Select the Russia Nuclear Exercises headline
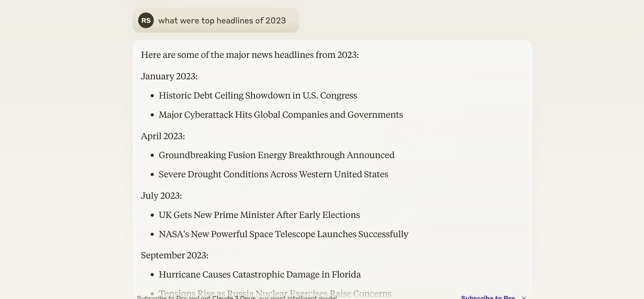 click(x=275, y=293)
